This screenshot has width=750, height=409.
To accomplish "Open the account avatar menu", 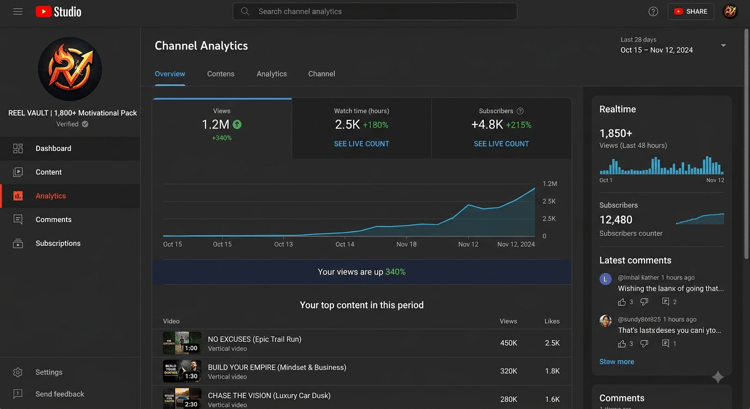I will tap(730, 11).
